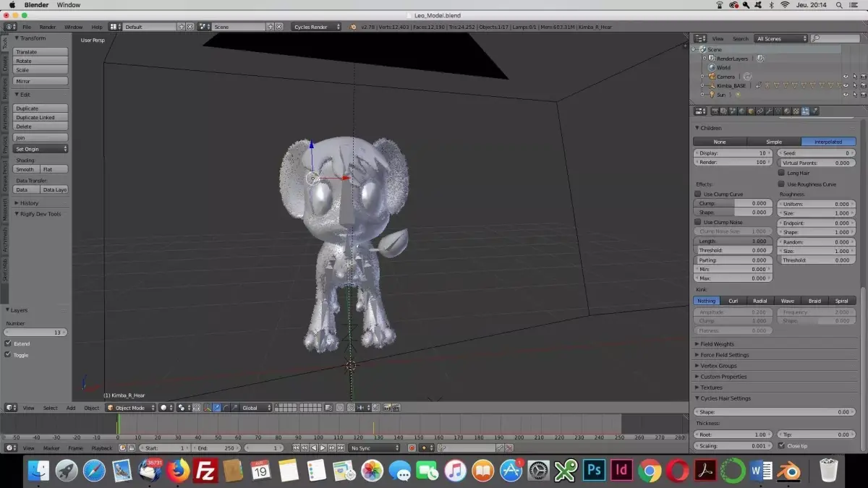Click the Camera object icon in outliner
Image resolution: width=868 pixels, height=488 pixels.
pos(711,77)
